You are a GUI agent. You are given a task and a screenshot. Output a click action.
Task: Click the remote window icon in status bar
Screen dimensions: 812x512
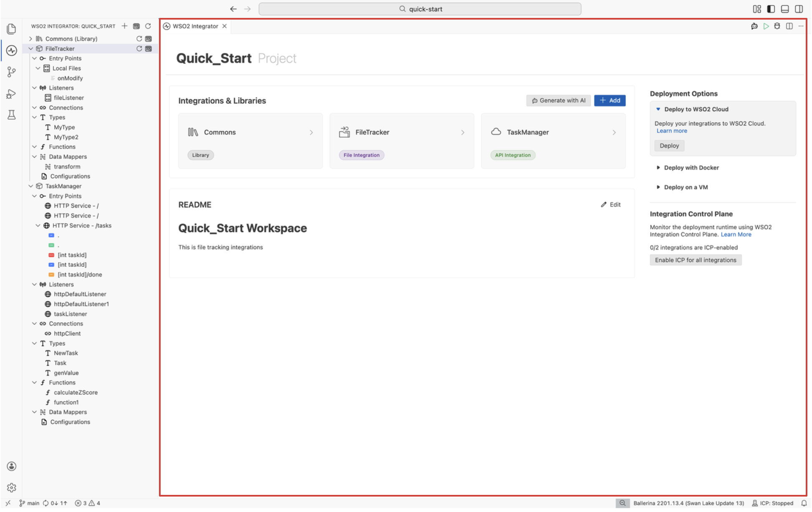[8, 503]
